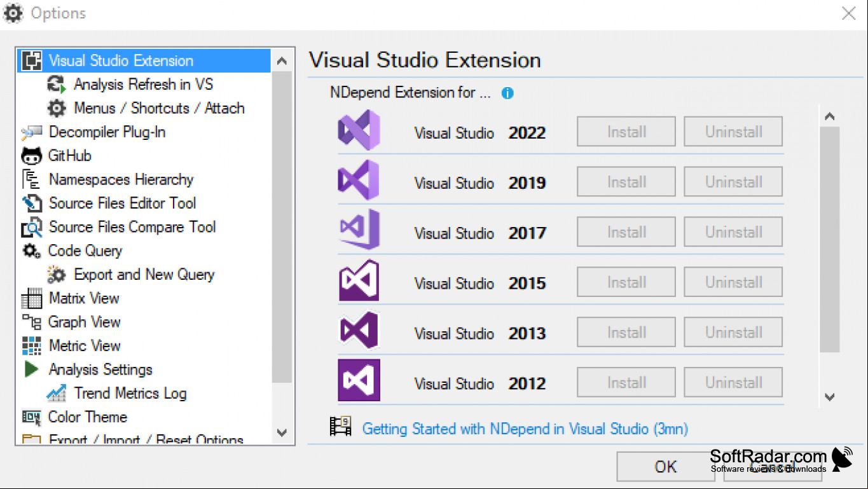
Task: Click the GitHub octocat icon
Action: [x=32, y=156]
